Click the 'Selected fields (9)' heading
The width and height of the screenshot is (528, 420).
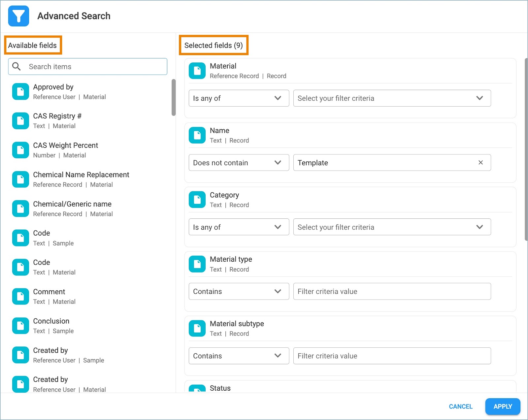[x=214, y=45]
